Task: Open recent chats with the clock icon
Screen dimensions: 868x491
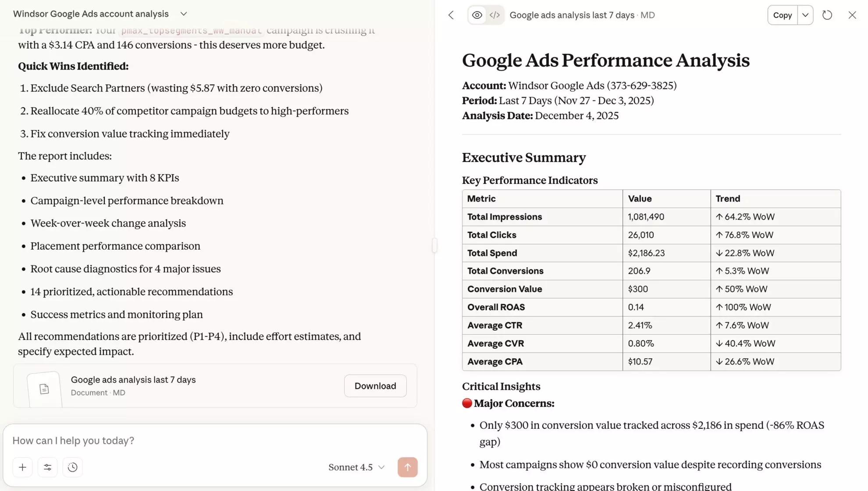Action: (72, 467)
